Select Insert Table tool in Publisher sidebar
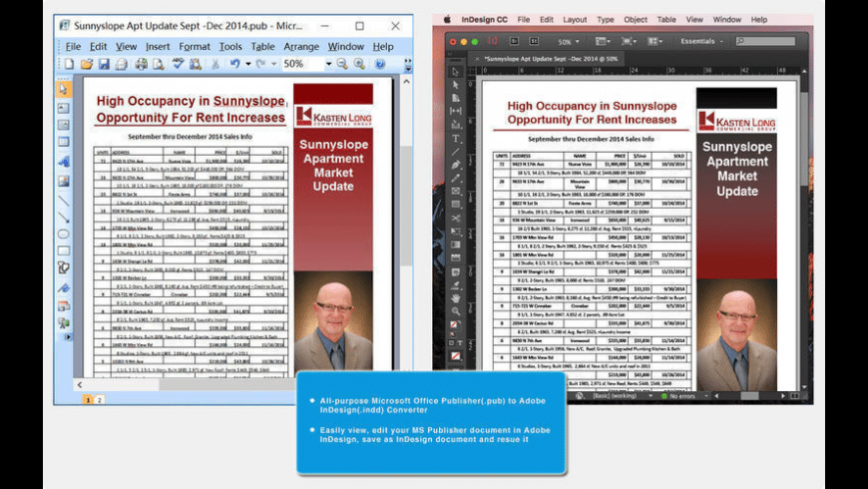Screen dimensions: 868x489 point(64,143)
